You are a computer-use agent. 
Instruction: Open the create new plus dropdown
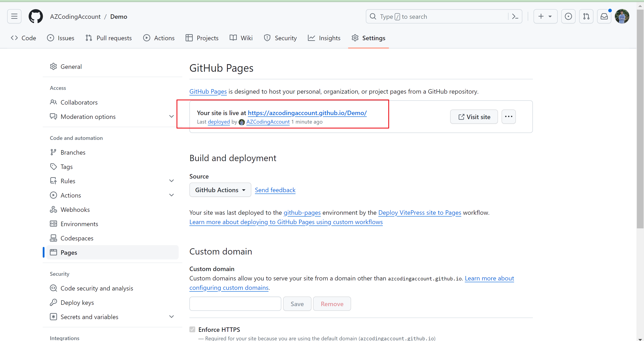coord(545,17)
